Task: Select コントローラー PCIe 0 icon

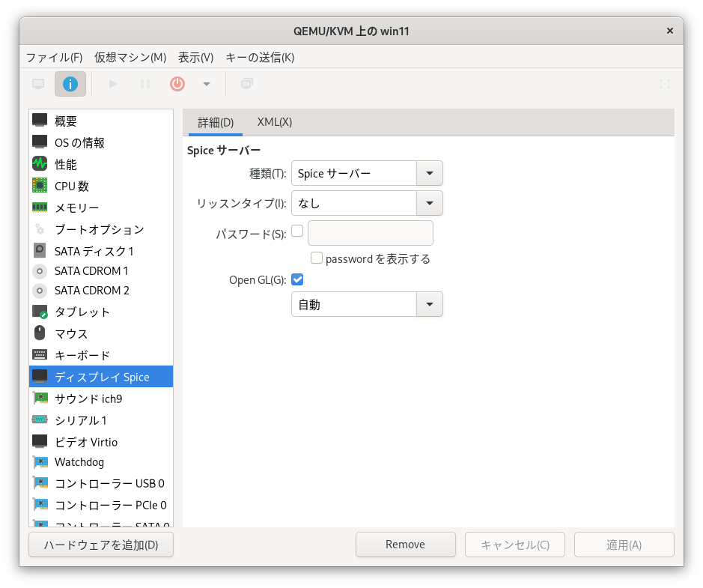Action: point(40,505)
